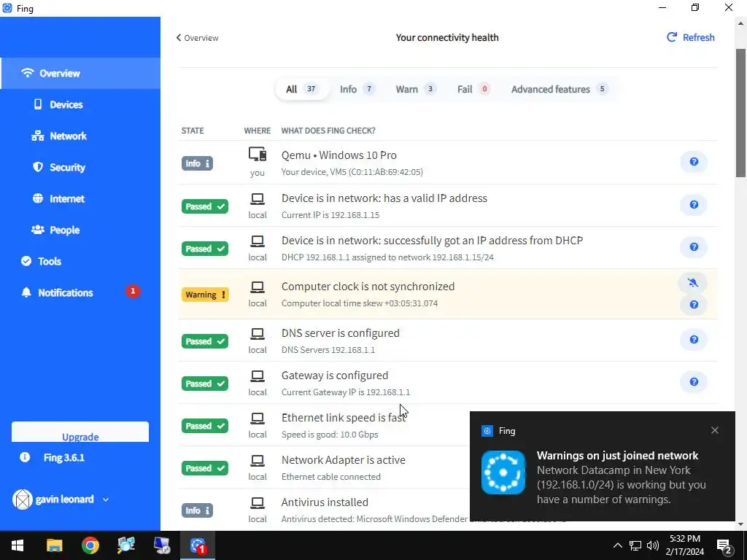Click the local laptop icon on DNS row
The width and height of the screenshot is (747, 560).
[x=258, y=334]
